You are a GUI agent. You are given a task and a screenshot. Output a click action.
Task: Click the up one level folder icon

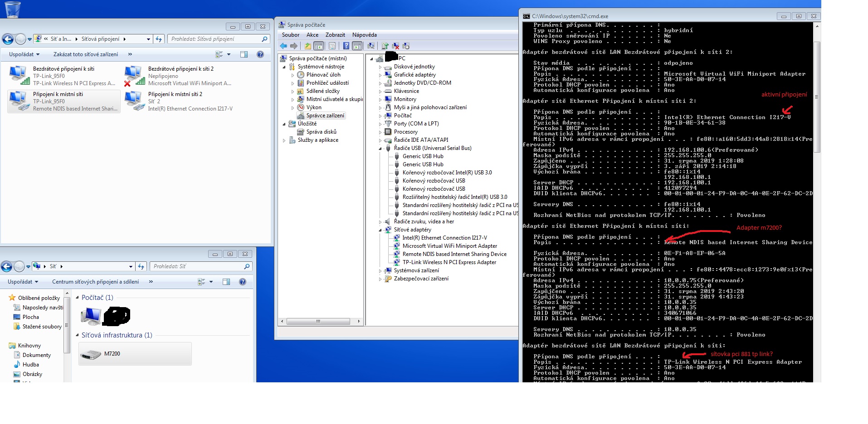tap(308, 46)
